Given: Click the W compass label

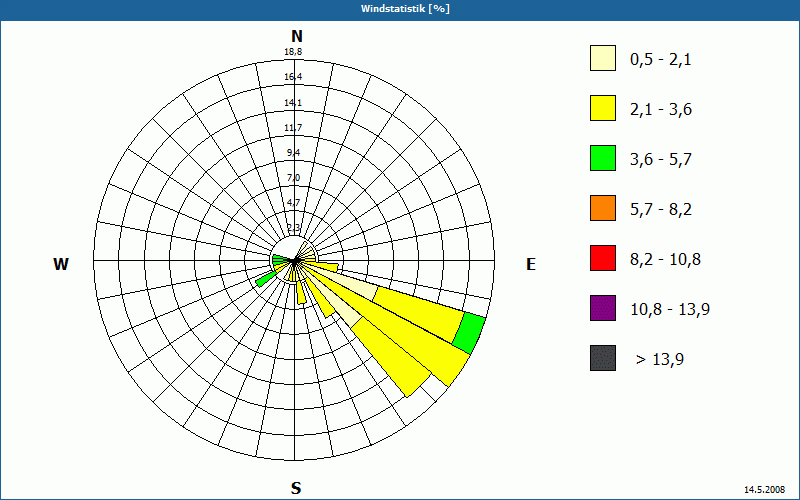Looking at the screenshot, I should click(61, 264).
